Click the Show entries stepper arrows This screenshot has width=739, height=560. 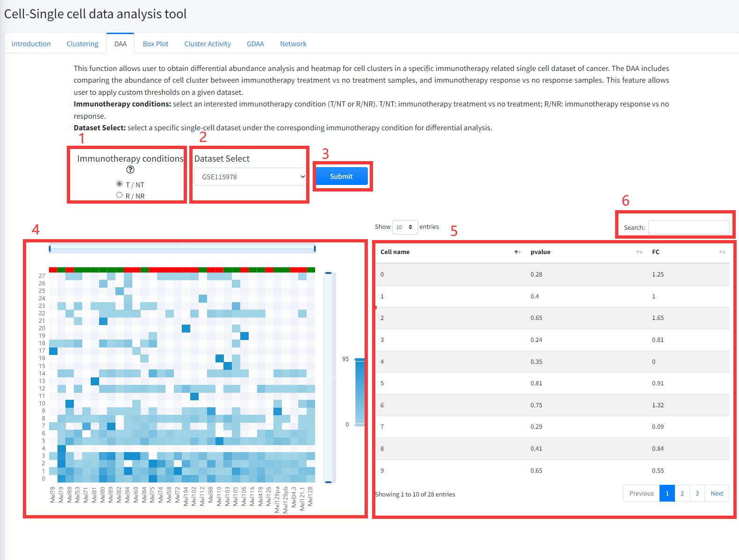point(410,227)
